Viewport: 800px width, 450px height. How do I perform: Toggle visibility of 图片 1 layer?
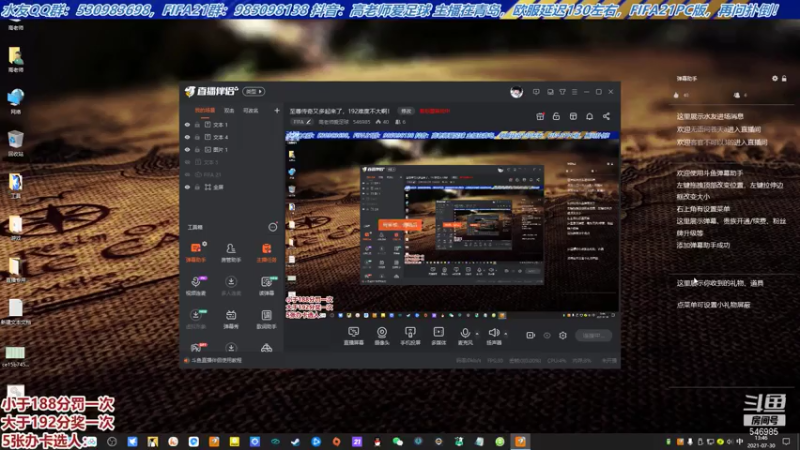coord(187,149)
